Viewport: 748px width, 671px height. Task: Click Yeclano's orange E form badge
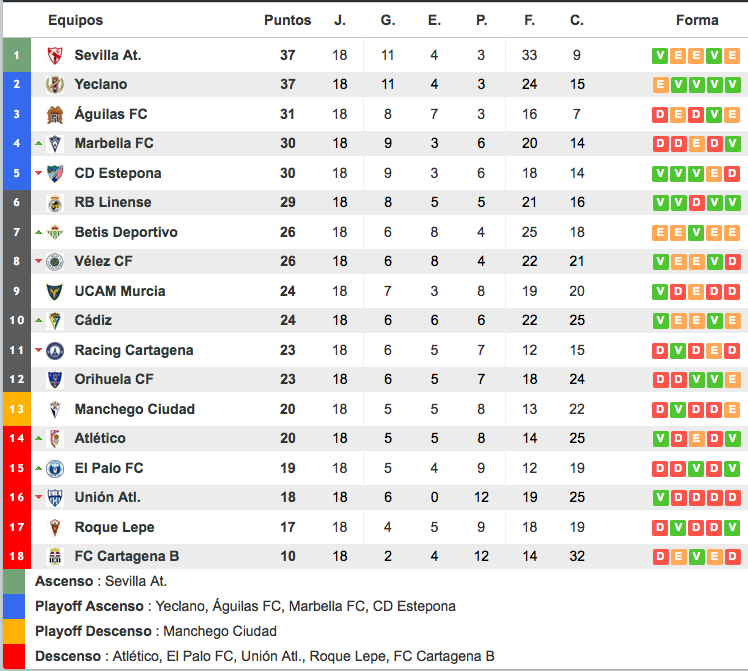660,85
